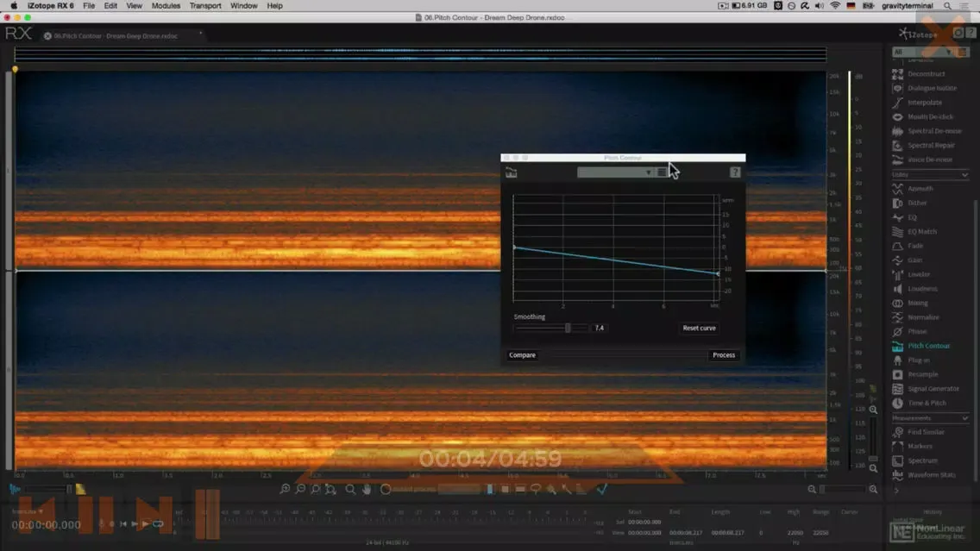Click Reset curve in Pitch Contour
Viewport: 980px width, 551px height.
click(x=699, y=328)
